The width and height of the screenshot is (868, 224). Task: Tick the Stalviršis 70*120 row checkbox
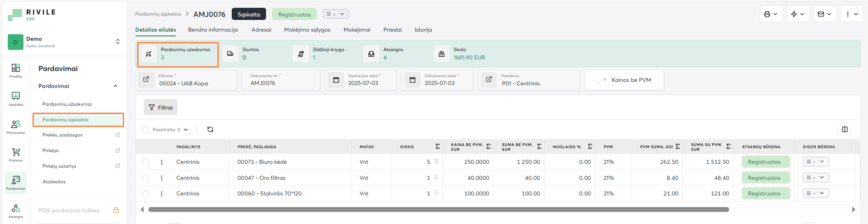pyautogui.click(x=146, y=194)
